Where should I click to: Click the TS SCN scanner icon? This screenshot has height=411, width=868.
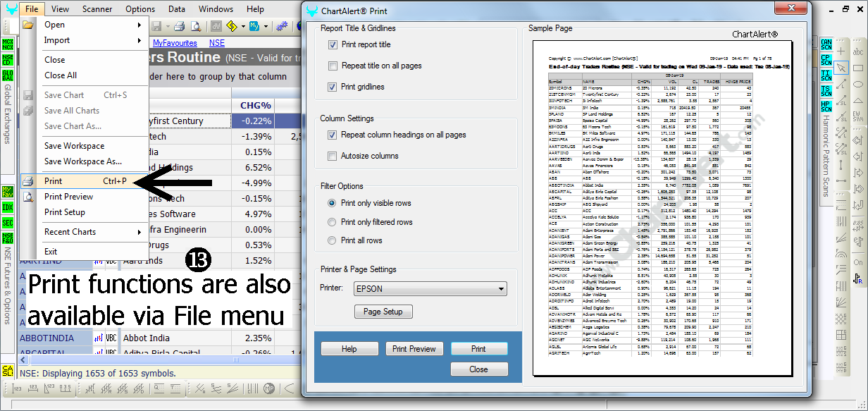(826, 91)
